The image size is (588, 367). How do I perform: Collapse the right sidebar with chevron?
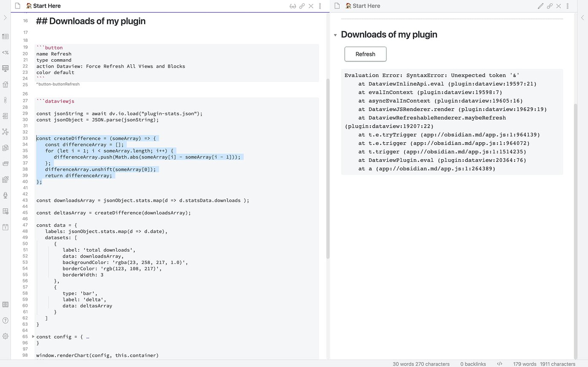pyautogui.click(x=582, y=17)
